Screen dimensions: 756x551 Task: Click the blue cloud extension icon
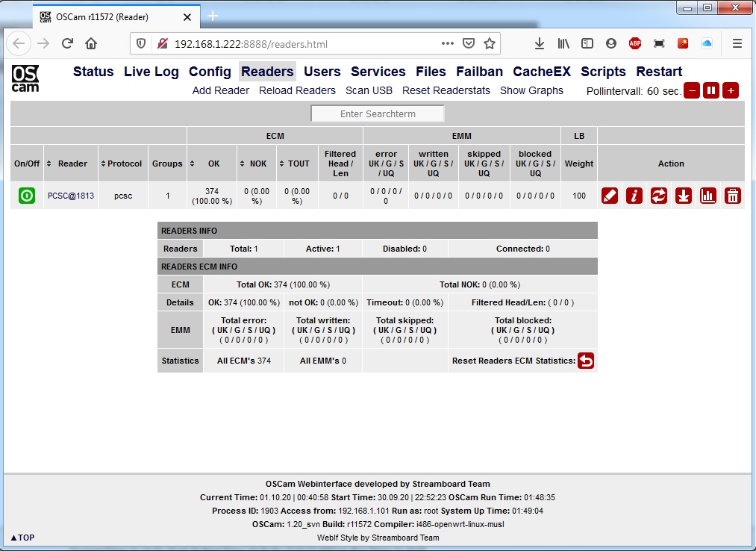707,44
